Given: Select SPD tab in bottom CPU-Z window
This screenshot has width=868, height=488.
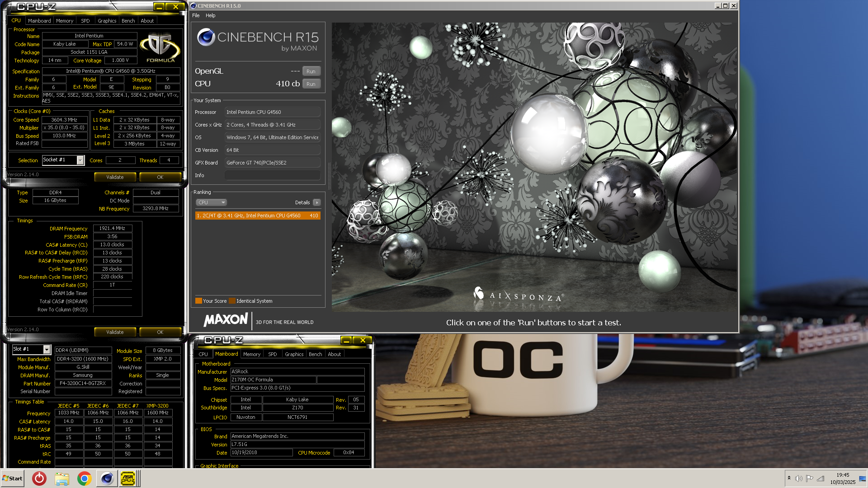Looking at the screenshot, I should (273, 354).
